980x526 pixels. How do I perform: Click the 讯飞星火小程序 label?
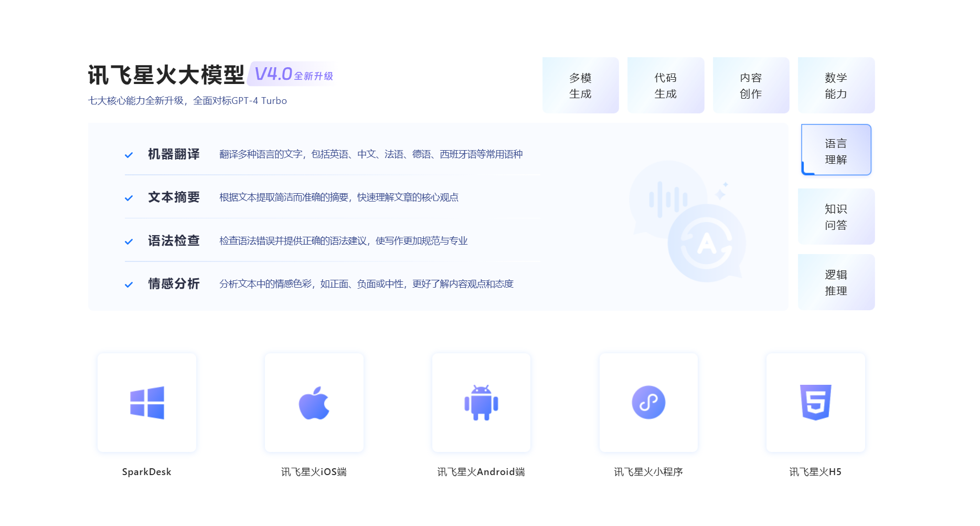coord(648,472)
